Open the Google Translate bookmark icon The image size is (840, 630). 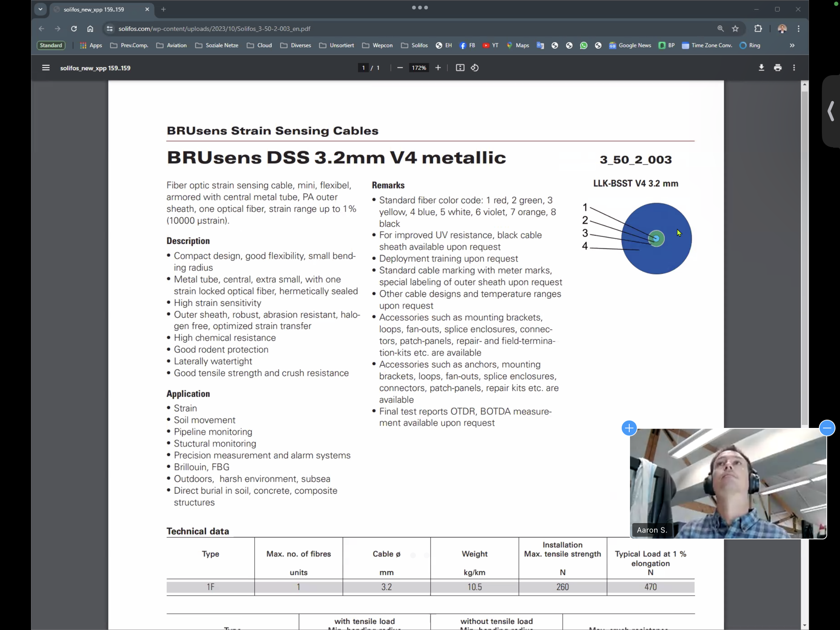pos(540,46)
